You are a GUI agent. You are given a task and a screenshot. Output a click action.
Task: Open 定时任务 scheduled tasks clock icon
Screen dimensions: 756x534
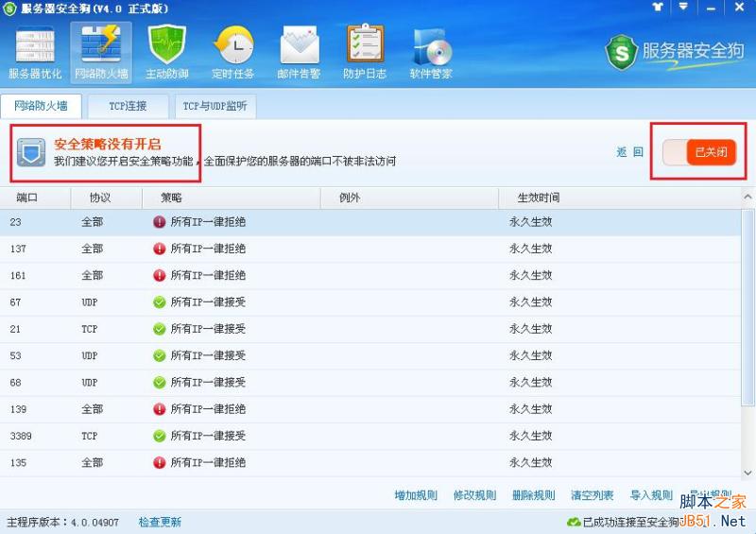pyautogui.click(x=233, y=52)
